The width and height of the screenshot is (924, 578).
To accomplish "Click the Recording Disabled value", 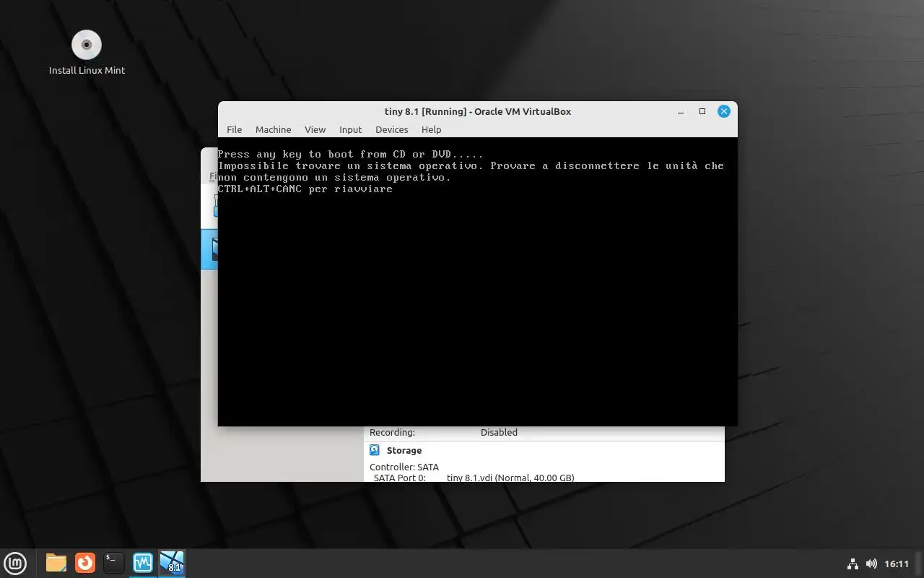I will pos(499,432).
